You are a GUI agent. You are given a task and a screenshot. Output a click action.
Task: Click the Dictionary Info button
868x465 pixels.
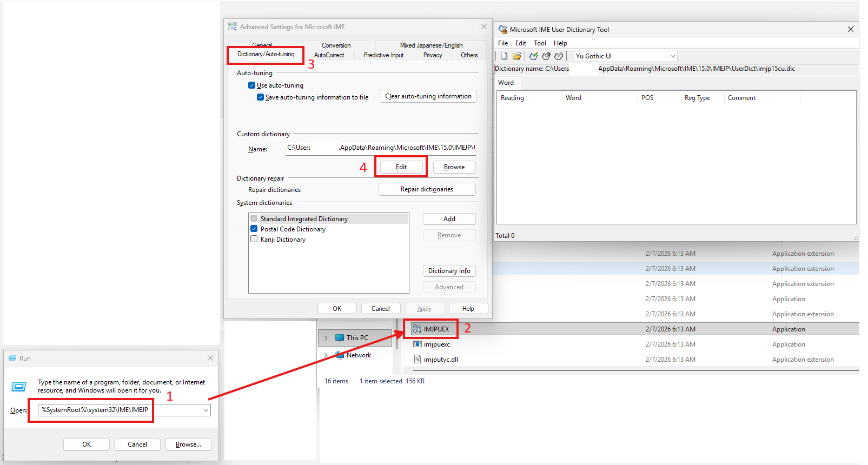(449, 271)
